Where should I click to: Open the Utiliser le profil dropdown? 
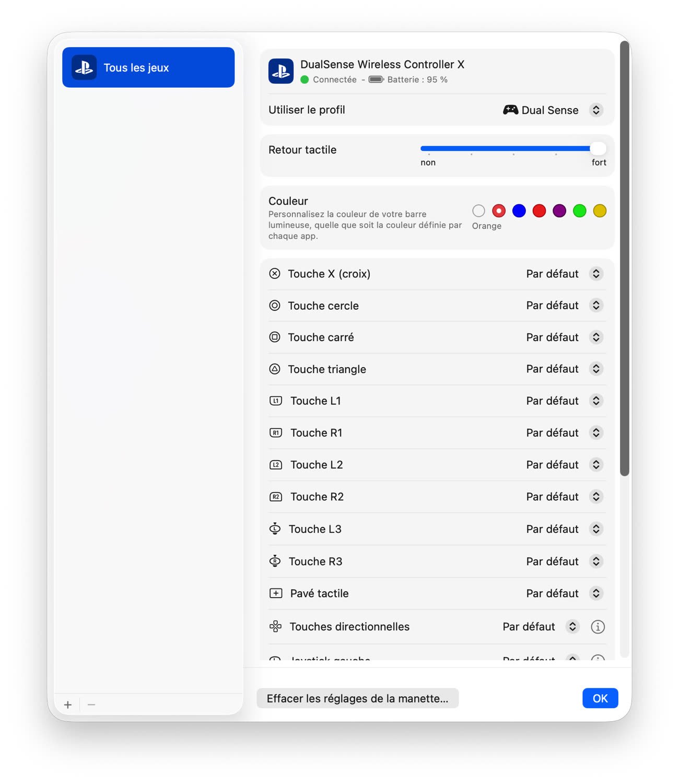(596, 110)
